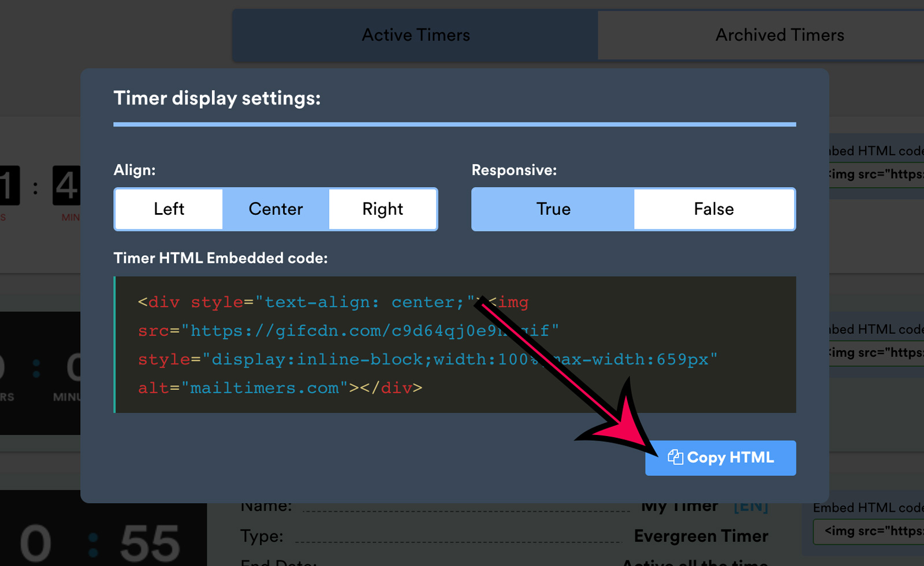The height and width of the screenshot is (566, 924).
Task: Switch to the Active Timers tab
Action: coord(415,35)
